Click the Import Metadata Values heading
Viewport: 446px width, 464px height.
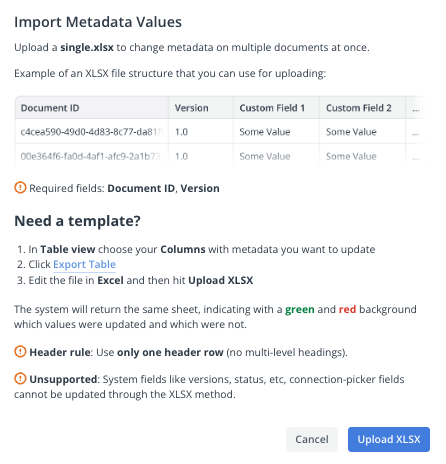98,22
